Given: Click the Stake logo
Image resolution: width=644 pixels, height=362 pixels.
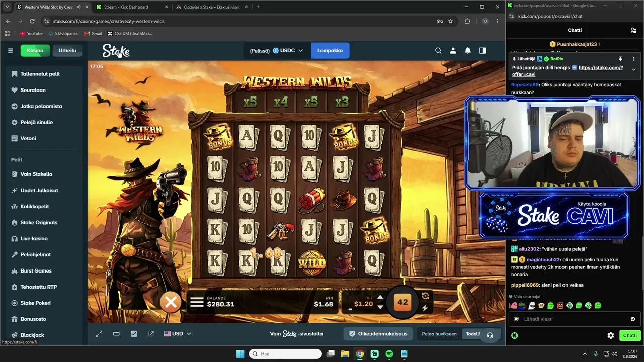Looking at the screenshot, I should [116, 51].
